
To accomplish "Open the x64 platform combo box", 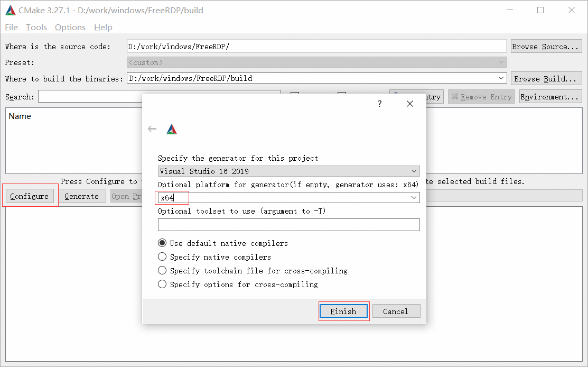I will point(288,197).
